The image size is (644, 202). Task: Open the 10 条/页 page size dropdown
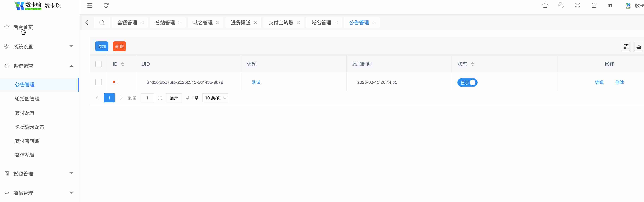215,98
